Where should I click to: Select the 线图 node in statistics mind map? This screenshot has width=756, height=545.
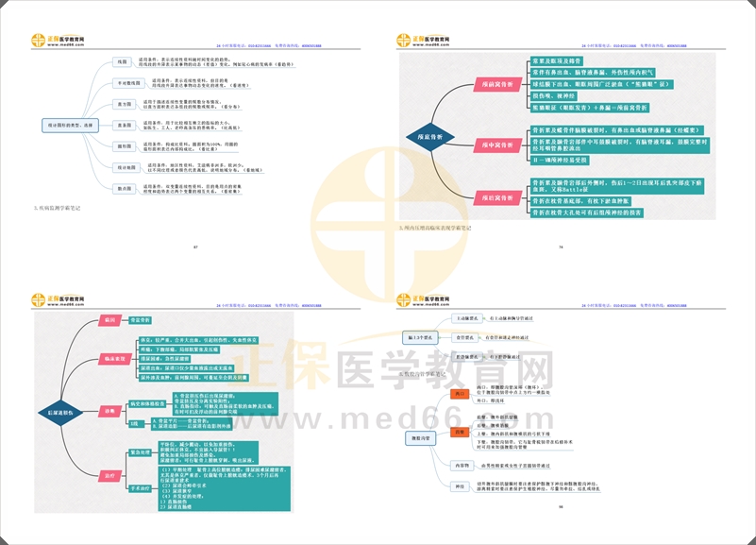click(x=123, y=62)
